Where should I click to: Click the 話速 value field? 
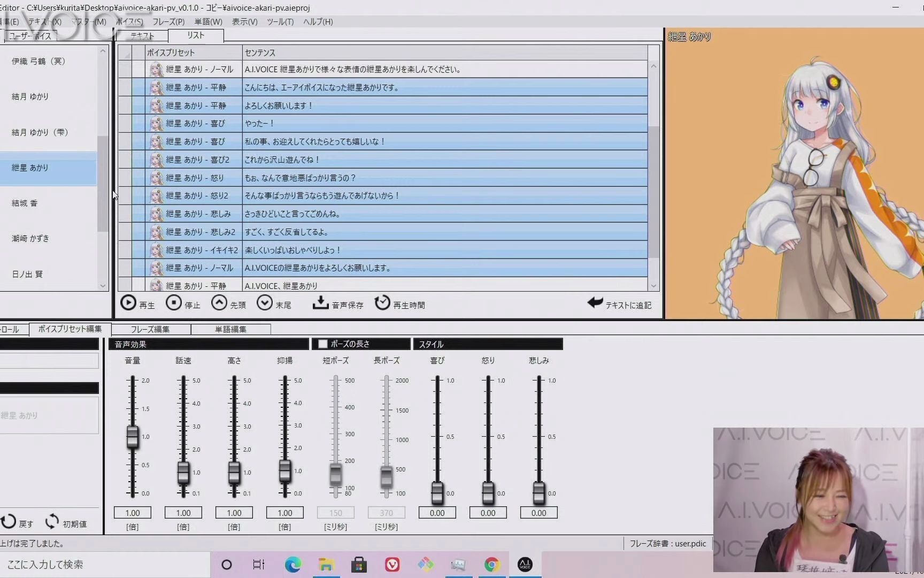pyautogui.click(x=183, y=513)
